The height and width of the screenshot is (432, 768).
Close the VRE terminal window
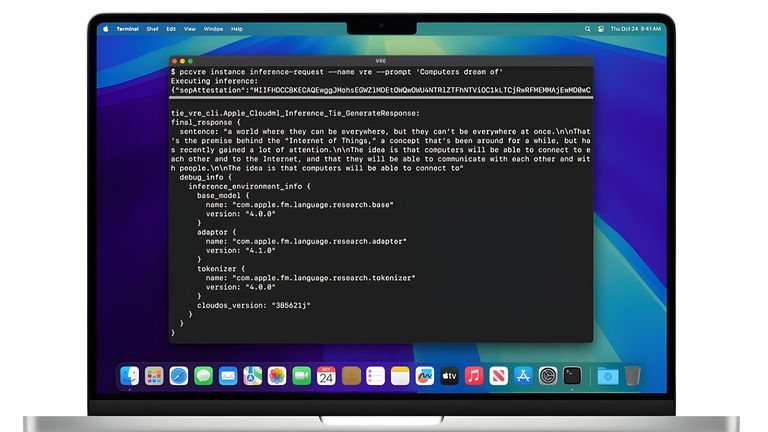(174, 61)
